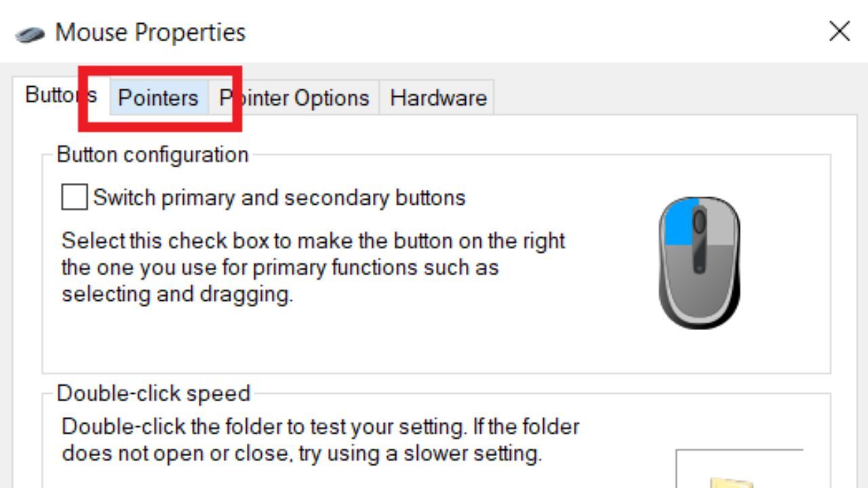Go to the Hardware tab
The height and width of the screenshot is (488, 868).
(x=438, y=98)
